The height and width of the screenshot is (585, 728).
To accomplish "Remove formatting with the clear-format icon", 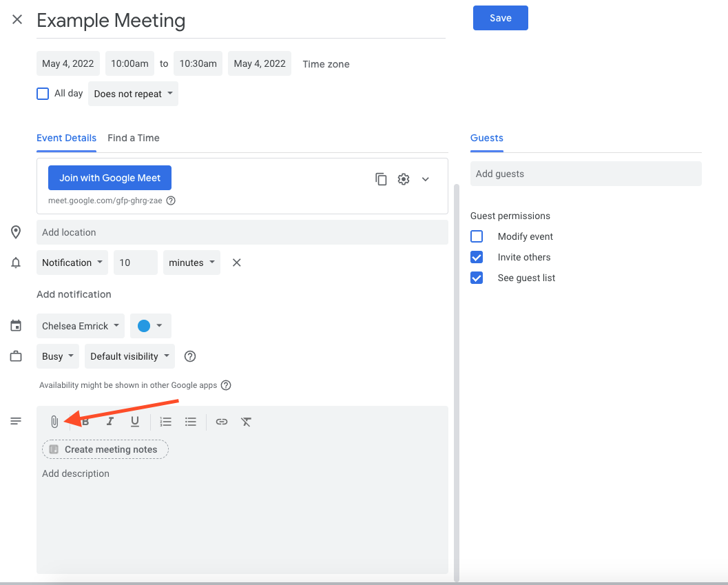I will [246, 421].
